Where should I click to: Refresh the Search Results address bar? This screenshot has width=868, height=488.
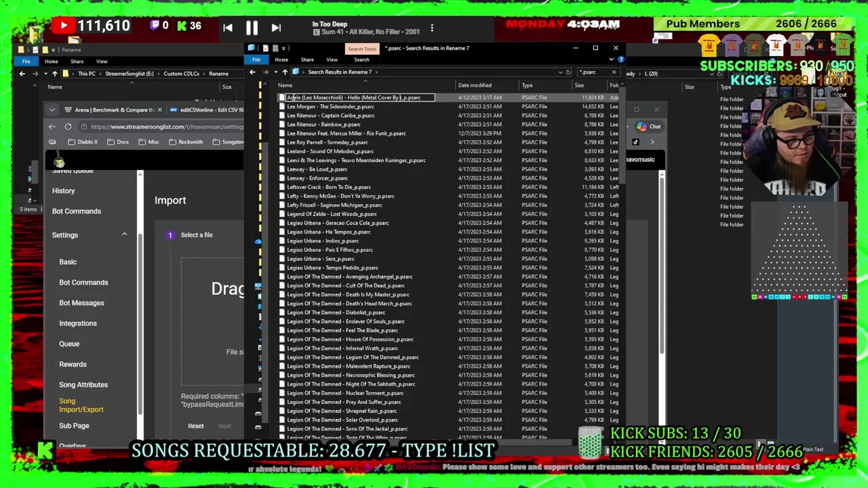[568, 72]
